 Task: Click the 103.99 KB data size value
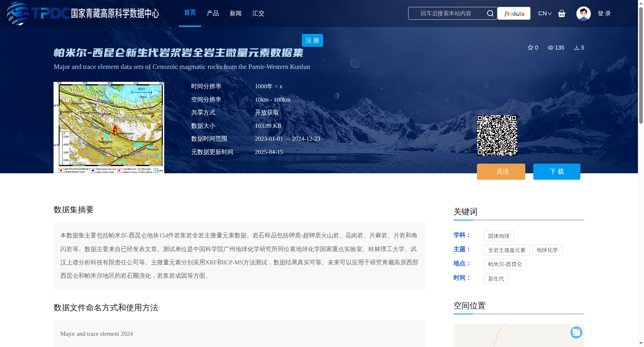click(268, 126)
